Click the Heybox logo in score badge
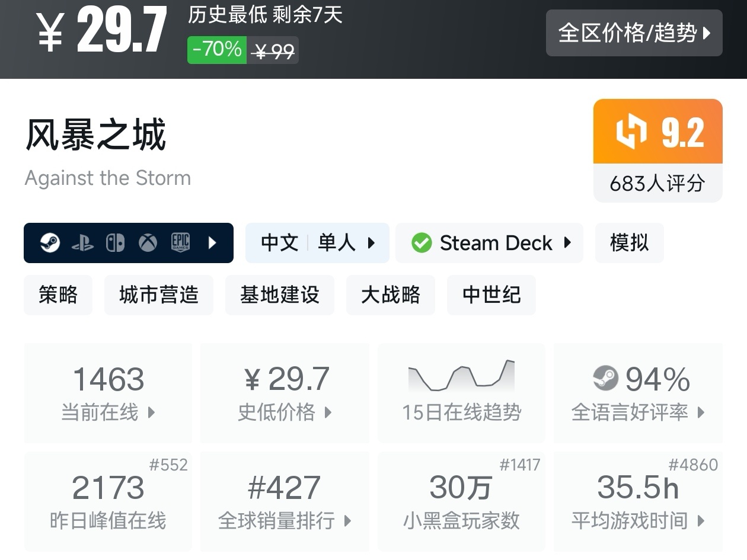 (x=631, y=132)
